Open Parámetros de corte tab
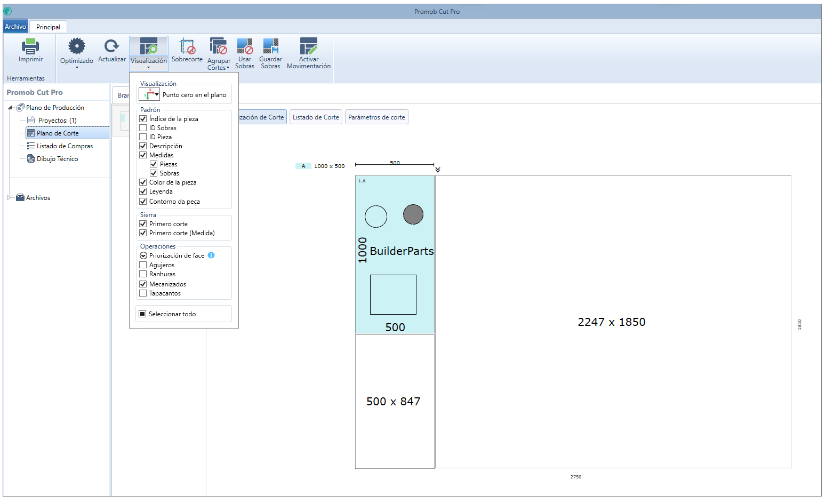The image size is (834, 504). [376, 117]
